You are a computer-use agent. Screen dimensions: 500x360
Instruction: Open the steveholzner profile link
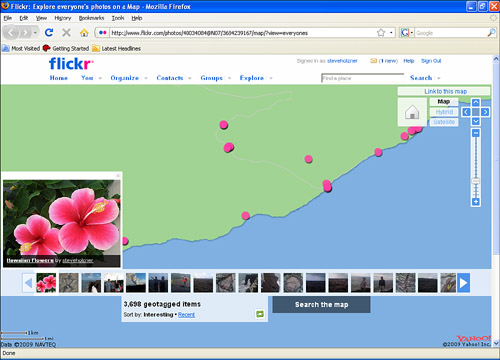(x=342, y=61)
